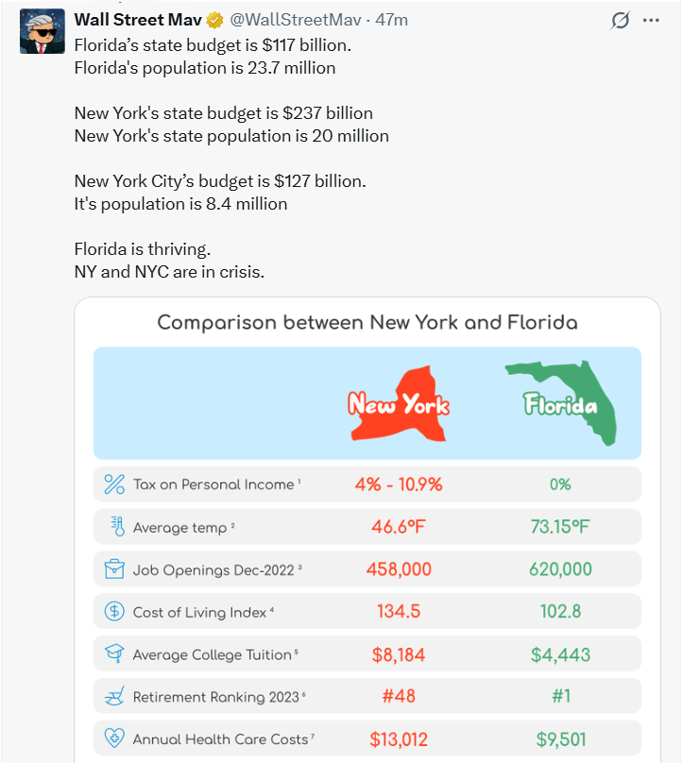Click the green Florida map shape

coord(561,401)
